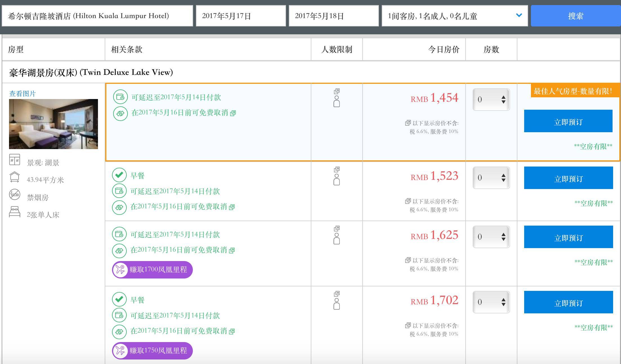Screen dimensions: 621x364
Task: Click the occupancy person icon in the RMB 1,454 row
Action: (337, 102)
